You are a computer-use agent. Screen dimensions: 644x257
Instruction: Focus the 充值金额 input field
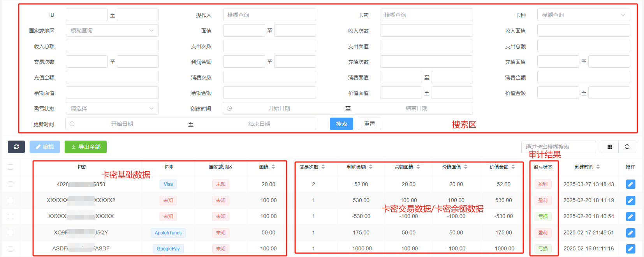pos(112,77)
